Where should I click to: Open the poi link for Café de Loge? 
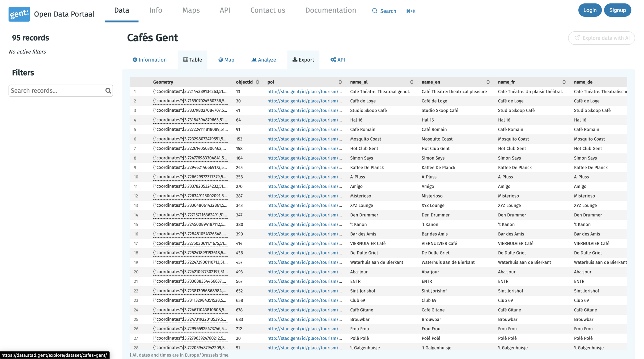tap(304, 101)
